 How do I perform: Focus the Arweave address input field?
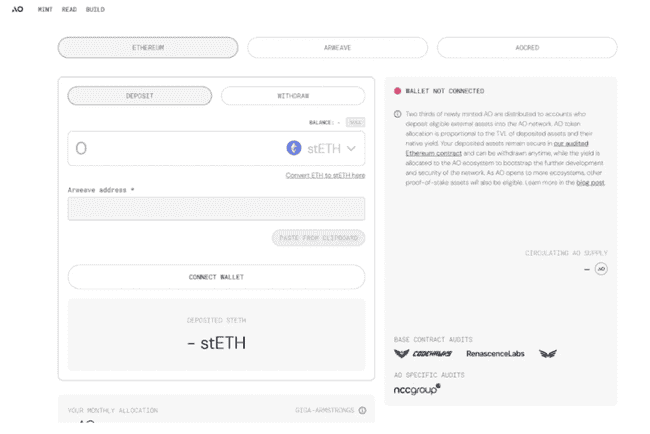[x=216, y=209]
